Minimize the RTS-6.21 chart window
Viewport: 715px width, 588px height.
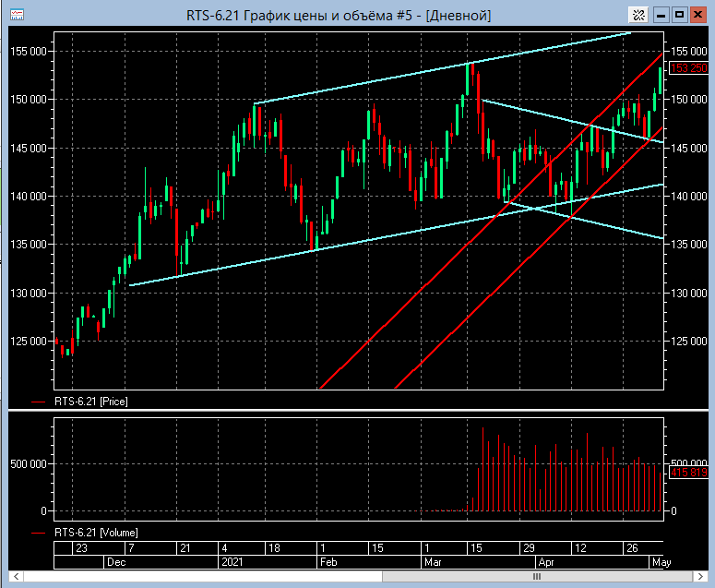[x=661, y=15]
